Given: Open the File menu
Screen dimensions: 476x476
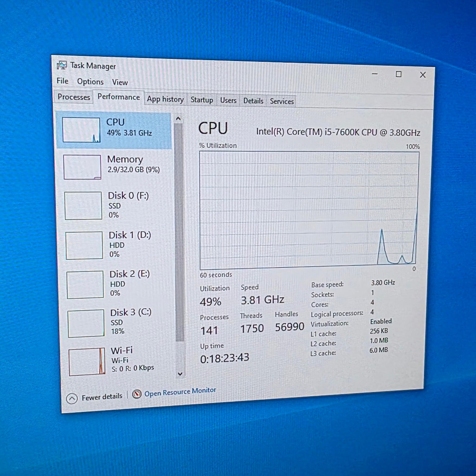Looking at the screenshot, I should 62,81.
